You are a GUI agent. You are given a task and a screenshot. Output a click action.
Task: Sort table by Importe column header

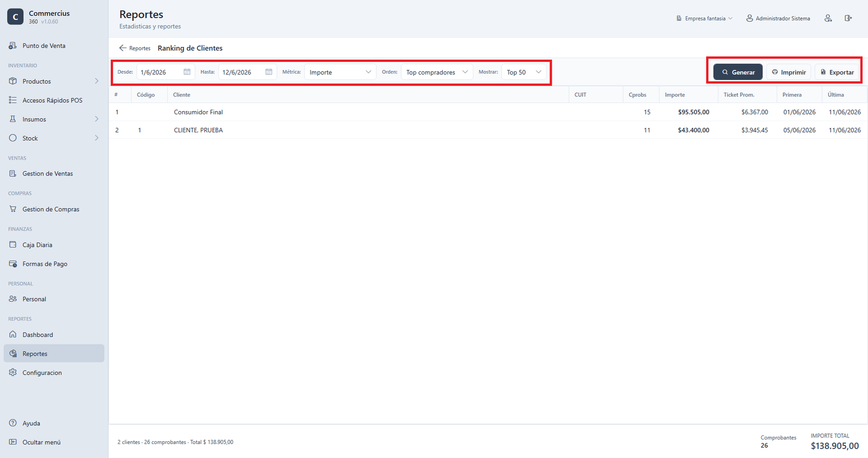tap(675, 95)
